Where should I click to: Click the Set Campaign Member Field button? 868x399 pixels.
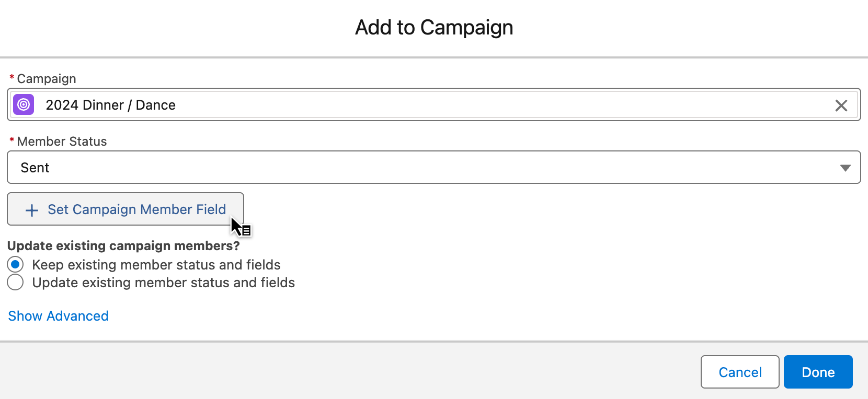pos(125,209)
